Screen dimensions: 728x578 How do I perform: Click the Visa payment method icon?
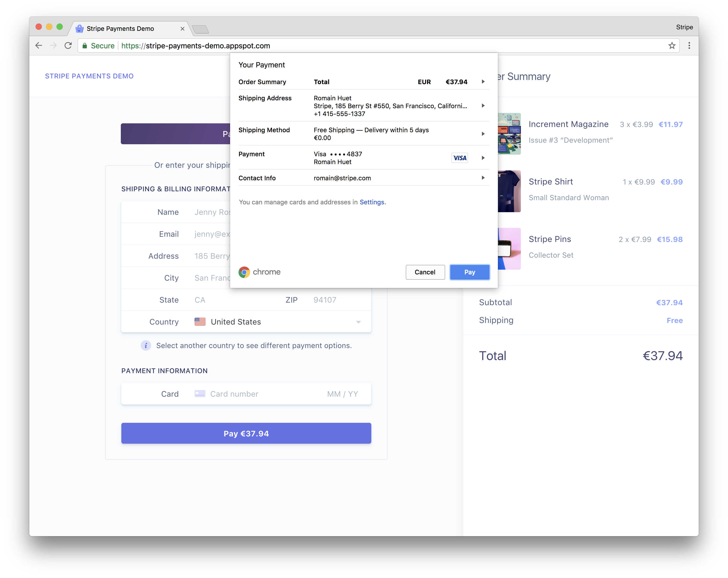(460, 158)
